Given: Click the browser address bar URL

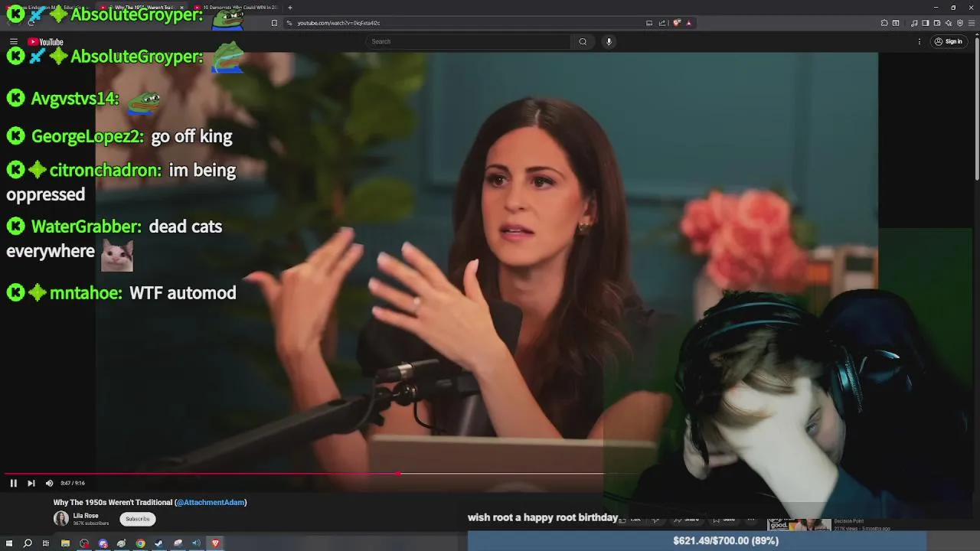Looking at the screenshot, I should click(x=338, y=23).
